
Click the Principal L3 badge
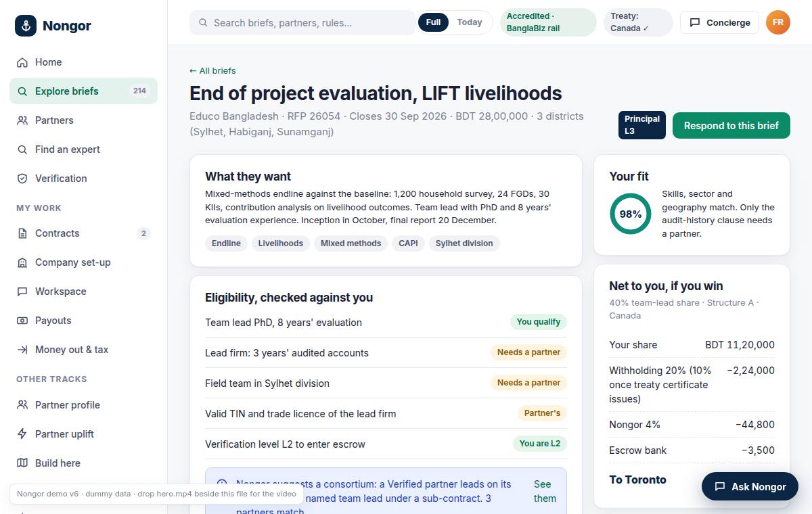642,125
